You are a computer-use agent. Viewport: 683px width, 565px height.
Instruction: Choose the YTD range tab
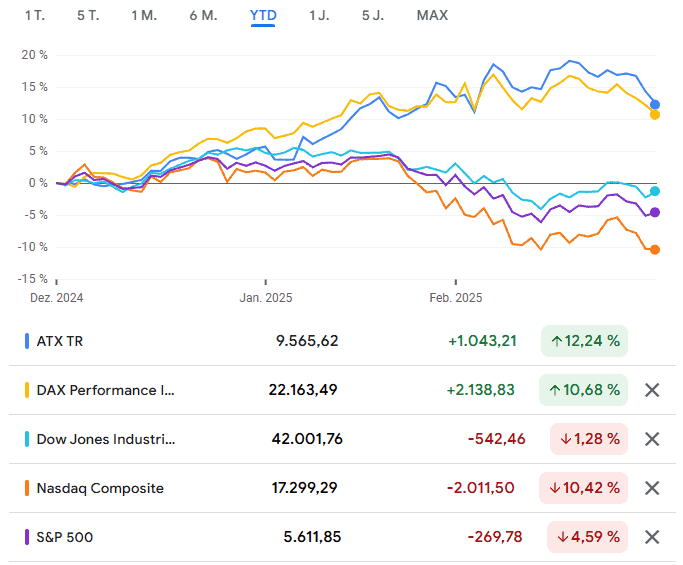coord(263,16)
